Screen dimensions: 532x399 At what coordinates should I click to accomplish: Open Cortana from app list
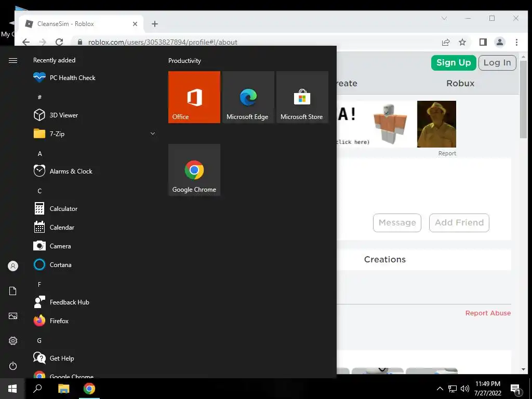(x=94, y=264)
